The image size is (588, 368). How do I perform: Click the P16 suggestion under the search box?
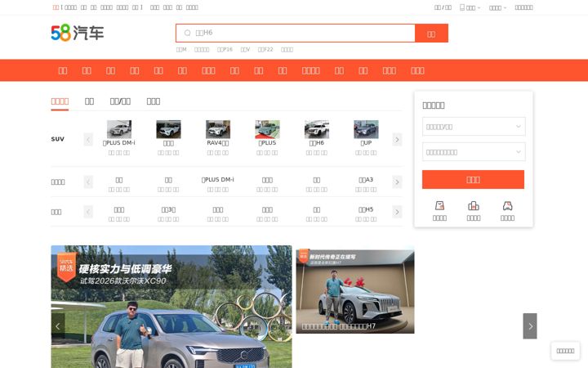click(x=225, y=50)
